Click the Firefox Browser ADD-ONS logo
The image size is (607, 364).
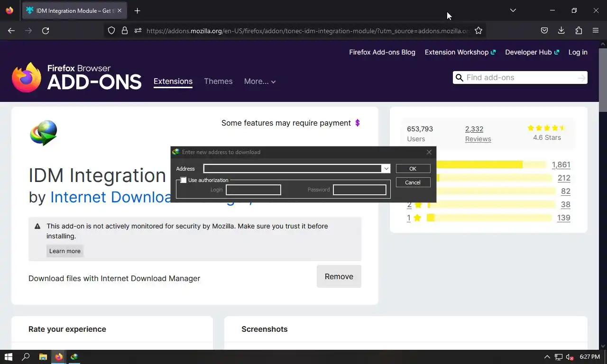tap(77, 77)
